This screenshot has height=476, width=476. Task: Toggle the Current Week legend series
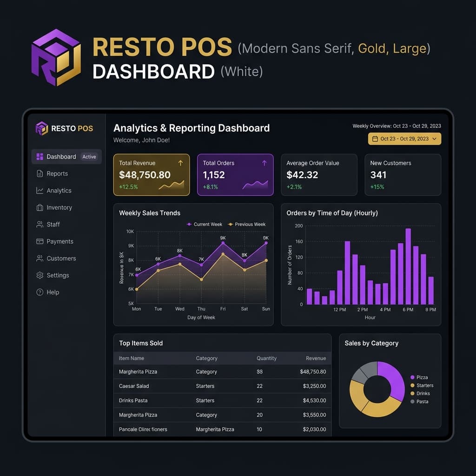pos(205,225)
